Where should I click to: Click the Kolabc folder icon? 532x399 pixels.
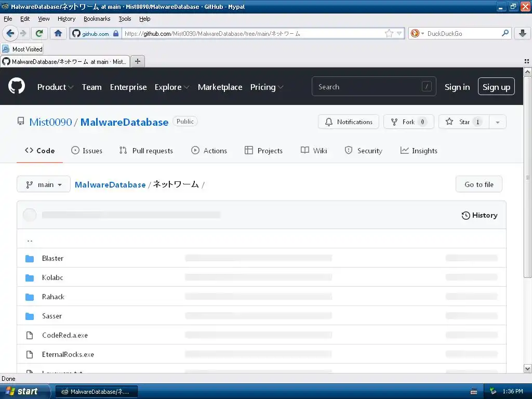pos(30,278)
